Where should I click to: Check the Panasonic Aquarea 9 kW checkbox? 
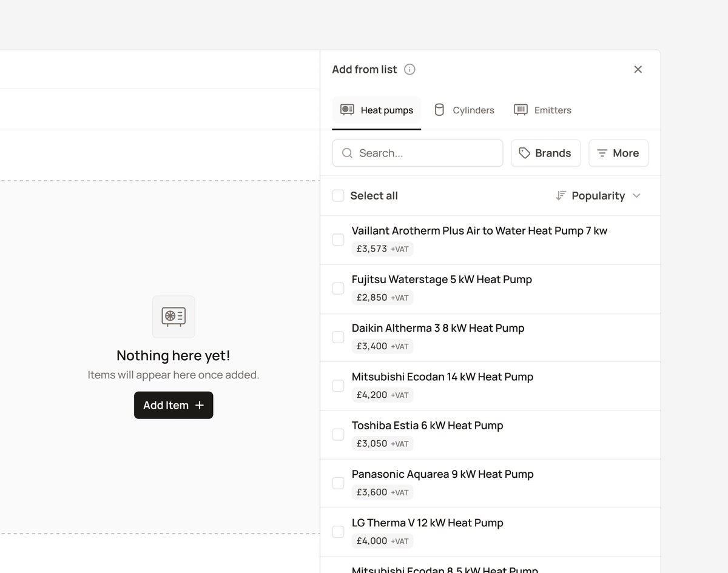[x=338, y=483]
